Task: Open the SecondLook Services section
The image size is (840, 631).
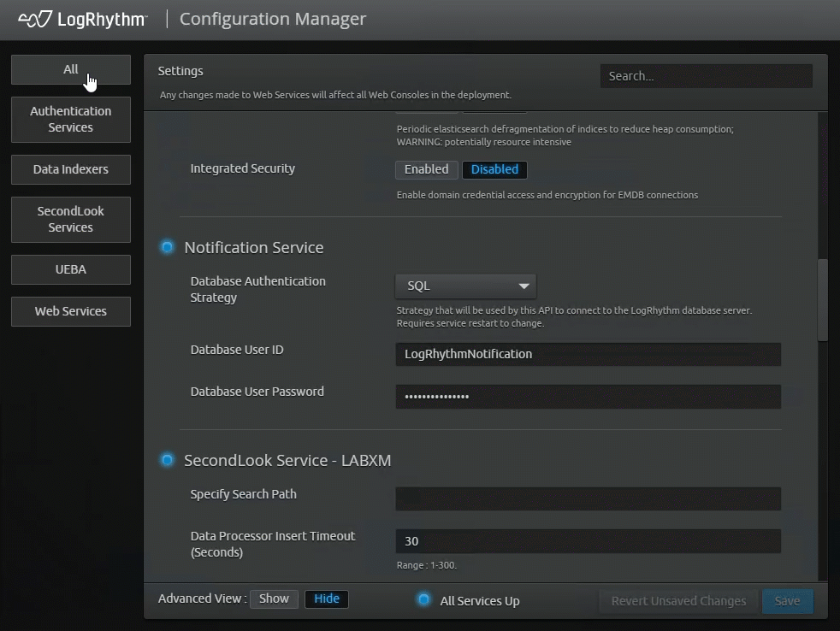Action: [x=70, y=220]
